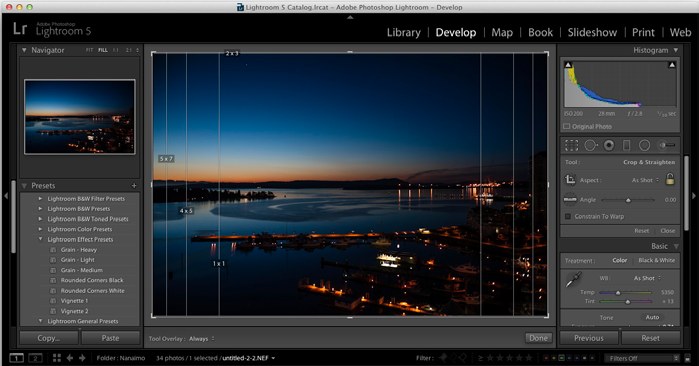Open the Aspect As Shot dropdown
This screenshot has height=366, width=699.
pos(645,180)
